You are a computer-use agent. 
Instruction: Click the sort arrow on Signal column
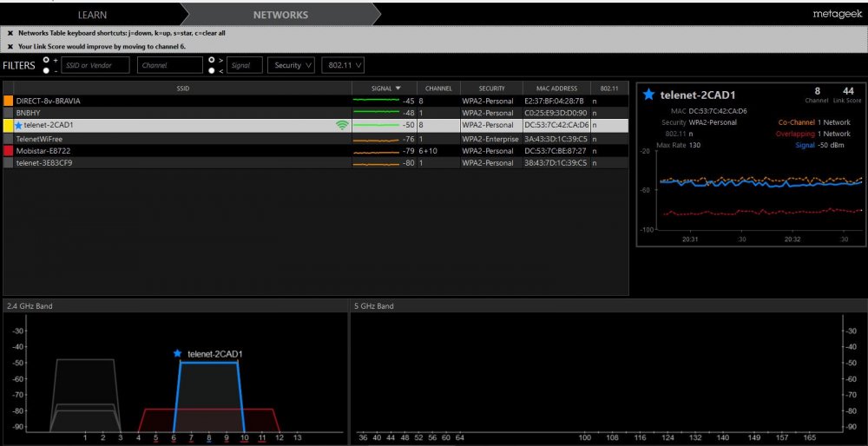pos(398,89)
